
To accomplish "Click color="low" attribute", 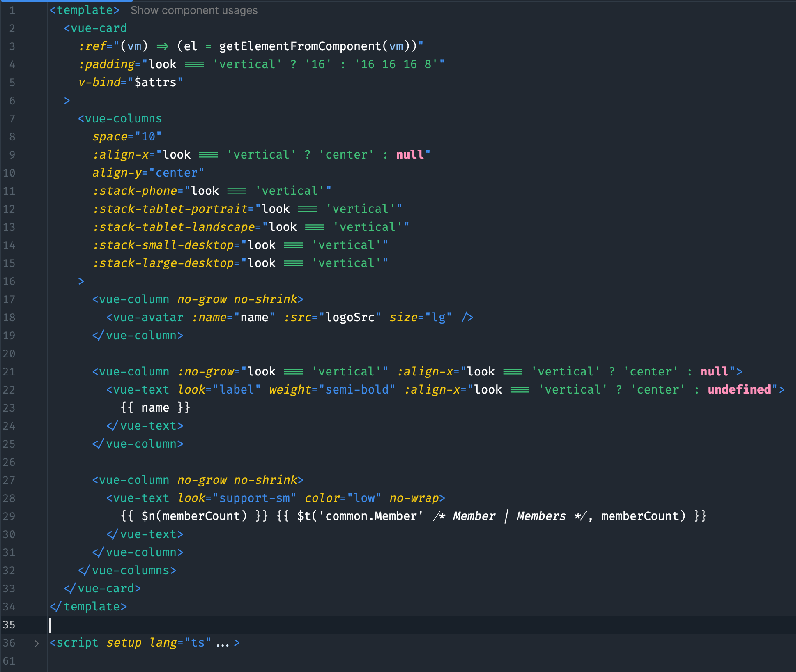I will [343, 498].
